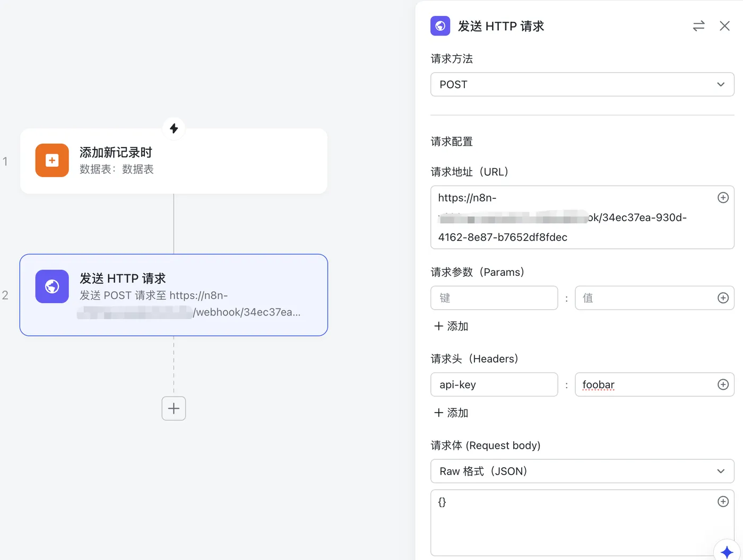Focus the Params 键 key input field
This screenshot has height=560, width=743.
click(x=494, y=298)
